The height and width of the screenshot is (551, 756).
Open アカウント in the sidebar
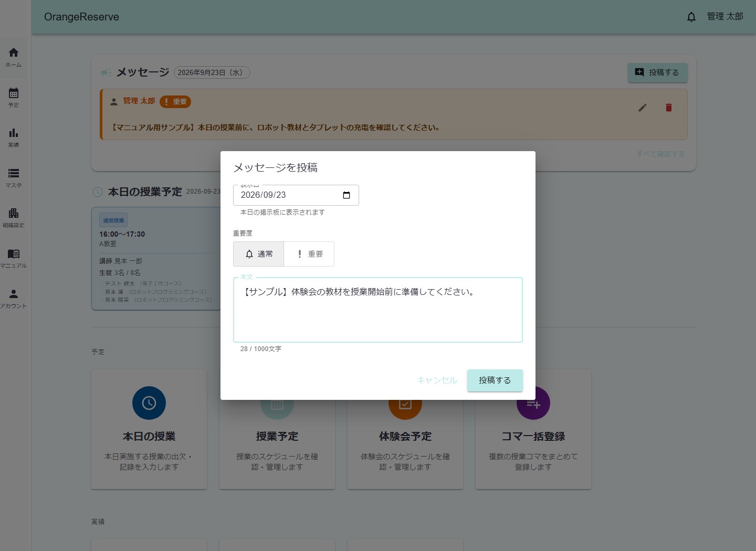click(14, 299)
